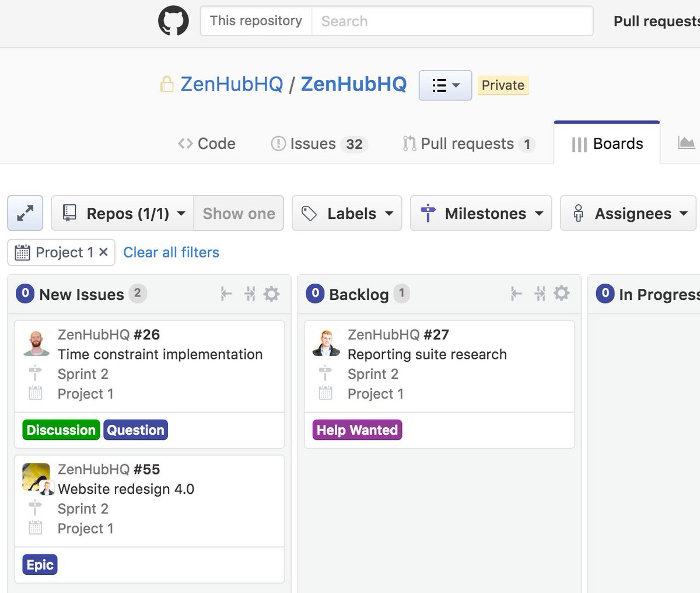Click milestone signpost icon on issue #26

(x=36, y=374)
